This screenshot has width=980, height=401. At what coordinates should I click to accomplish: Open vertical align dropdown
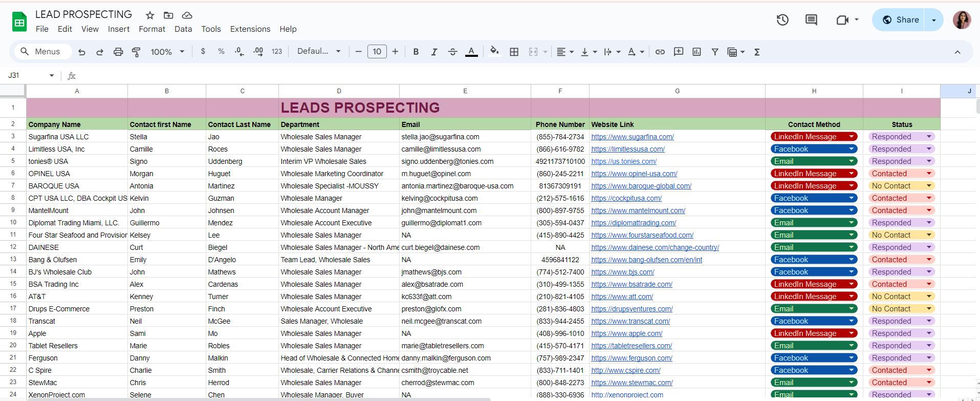pyautogui.click(x=589, y=52)
